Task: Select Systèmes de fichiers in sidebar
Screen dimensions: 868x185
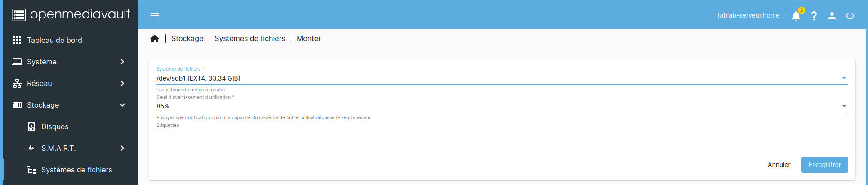Action: [76, 170]
